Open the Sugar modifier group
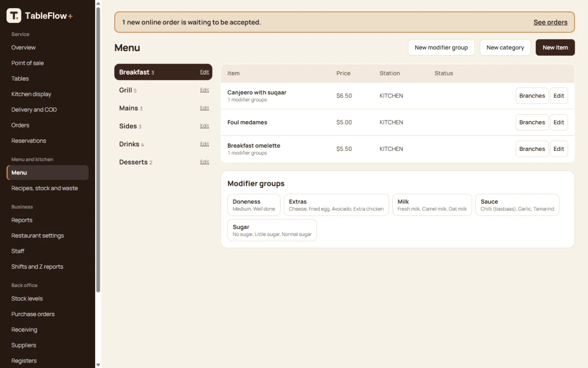588x368 pixels. click(272, 230)
